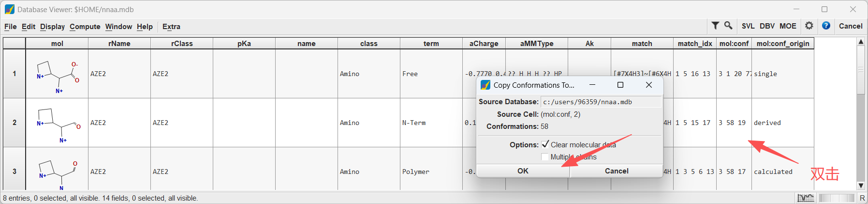
Task: Switch to the MOE window button
Action: pos(788,26)
